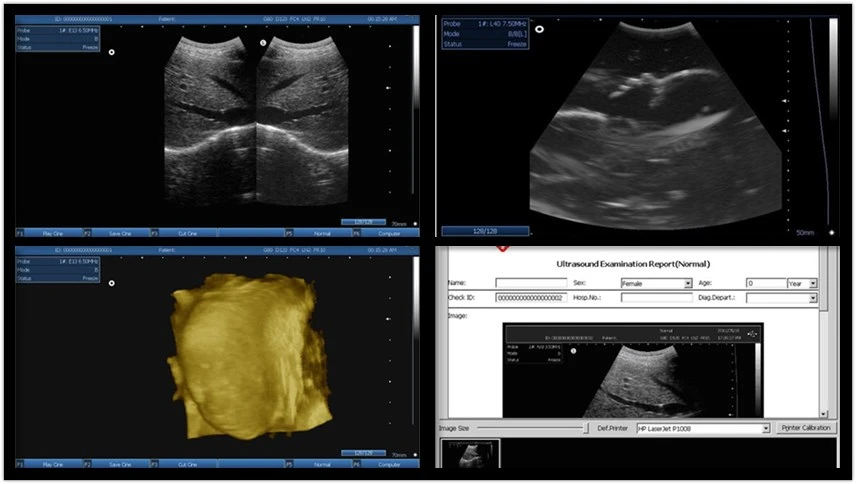
Task: Click Save One under the 3D rendering
Action: pyautogui.click(x=120, y=464)
